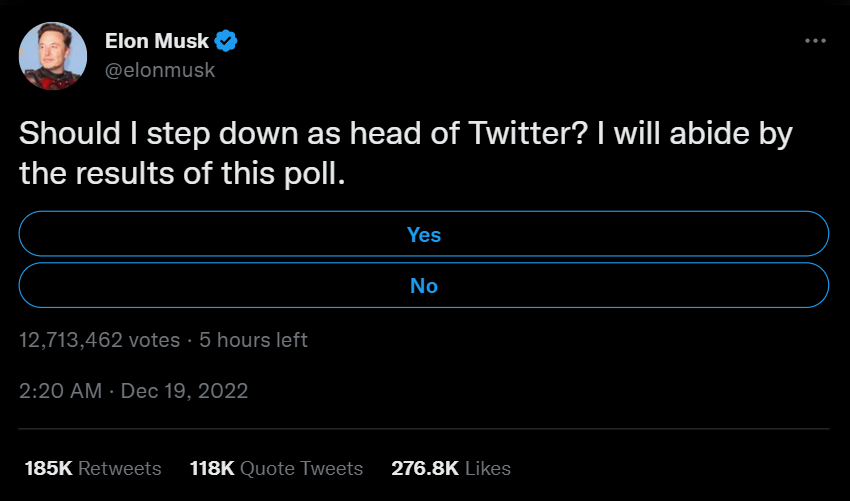850x501 pixels.
Task: Open Elon Musk's profile picture
Action: click(52, 55)
